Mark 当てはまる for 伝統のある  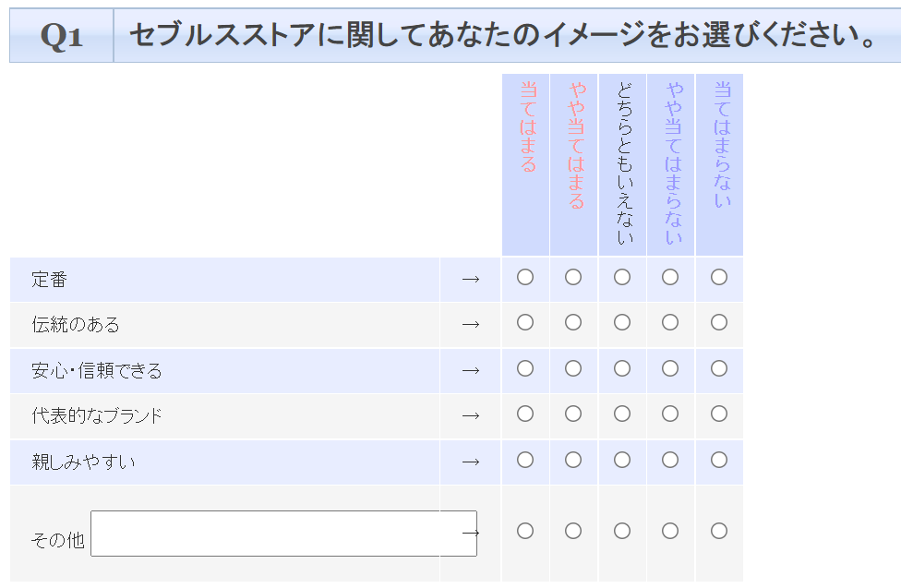point(525,322)
